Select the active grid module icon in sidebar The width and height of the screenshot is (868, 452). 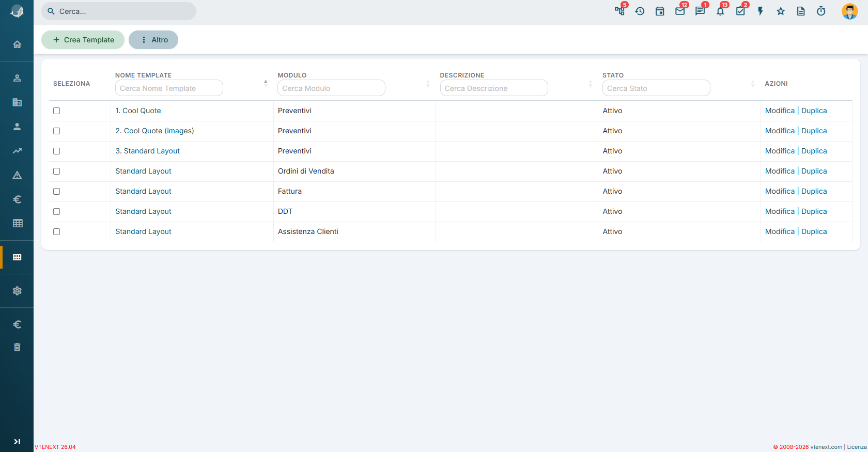coord(17,257)
